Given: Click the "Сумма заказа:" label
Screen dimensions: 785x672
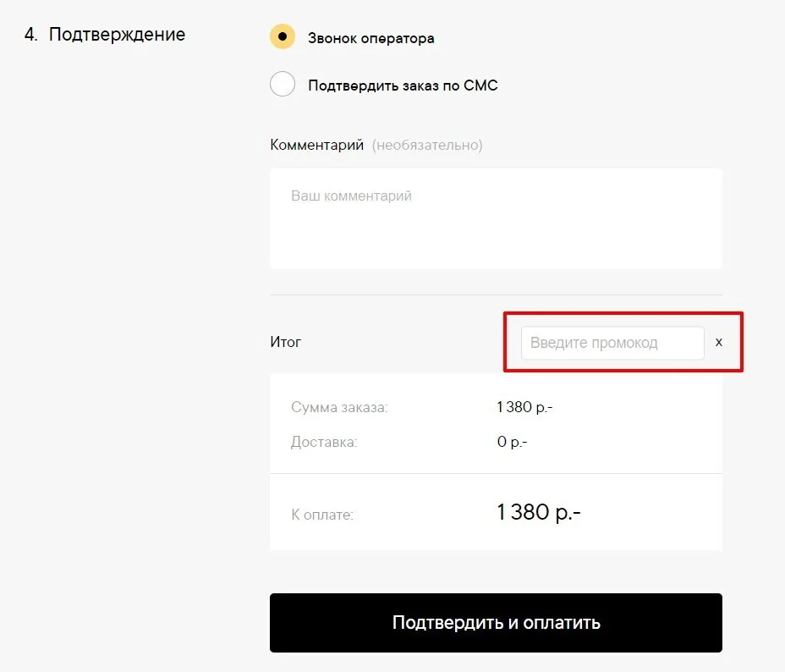Looking at the screenshot, I should point(339,407).
